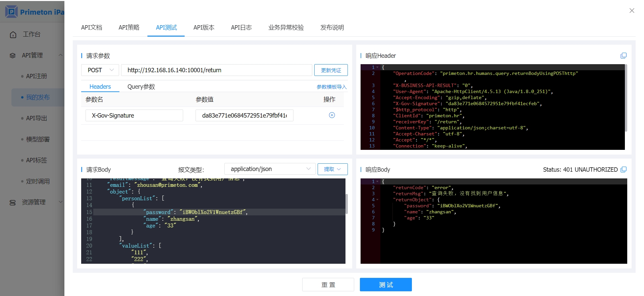This screenshot has height=296, width=644.
Task: Click the 资源管理 database icon
Action: (13, 202)
